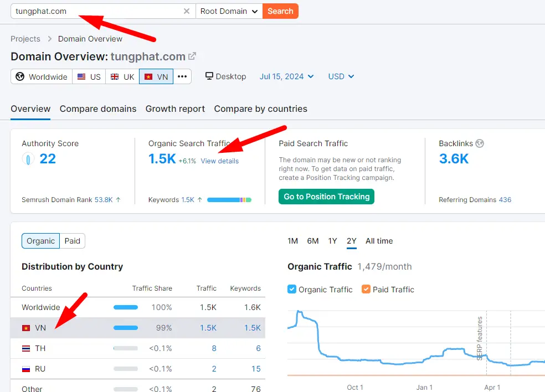Click Authority Score value 22

(x=48, y=159)
